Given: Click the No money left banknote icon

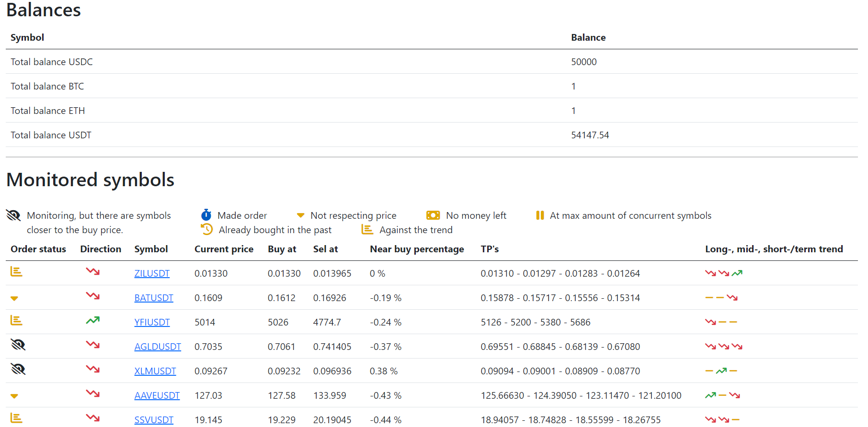Looking at the screenshot, I should point(433,215).
